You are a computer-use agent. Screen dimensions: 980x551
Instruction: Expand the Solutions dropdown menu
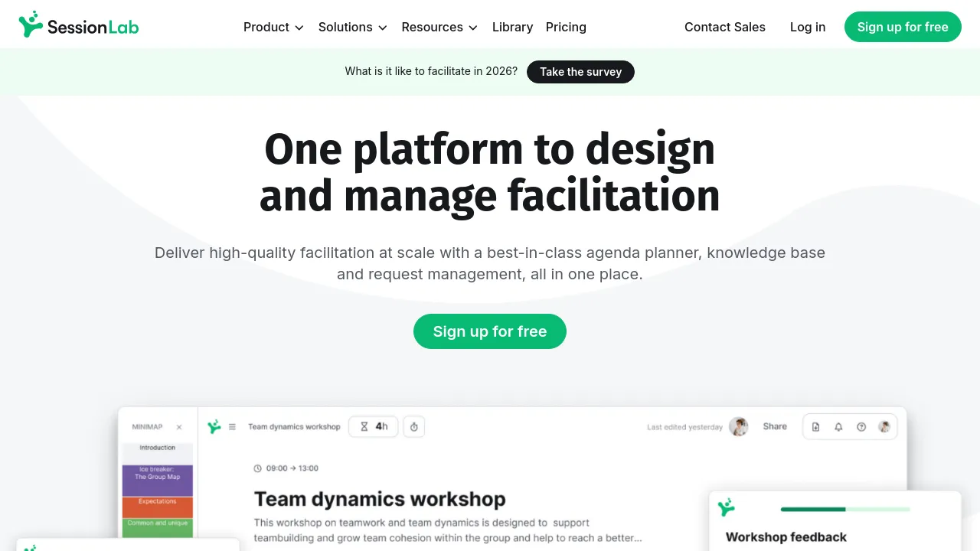click(x=353, y=27)
